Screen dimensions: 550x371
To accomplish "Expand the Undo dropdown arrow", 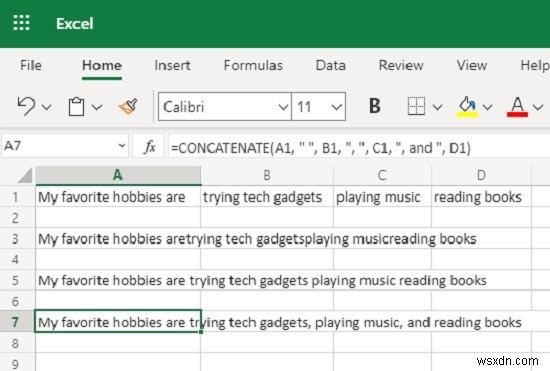I will tap(46, 107).
